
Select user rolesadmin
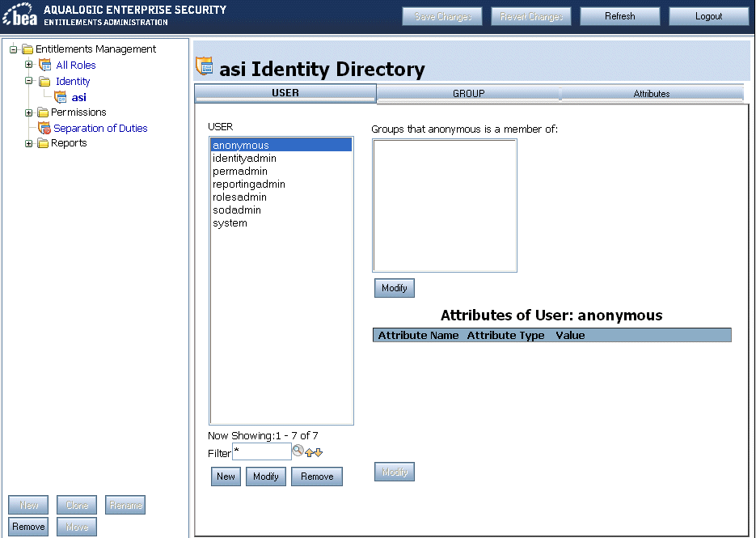[281, 197]
